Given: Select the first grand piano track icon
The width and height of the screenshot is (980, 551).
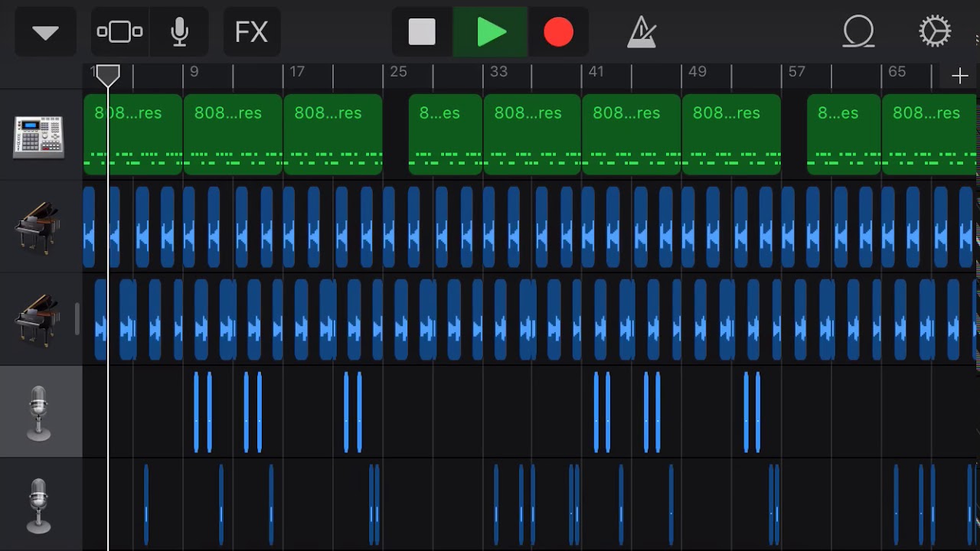Looking at the screenshot, I should [x=38, y=227].
